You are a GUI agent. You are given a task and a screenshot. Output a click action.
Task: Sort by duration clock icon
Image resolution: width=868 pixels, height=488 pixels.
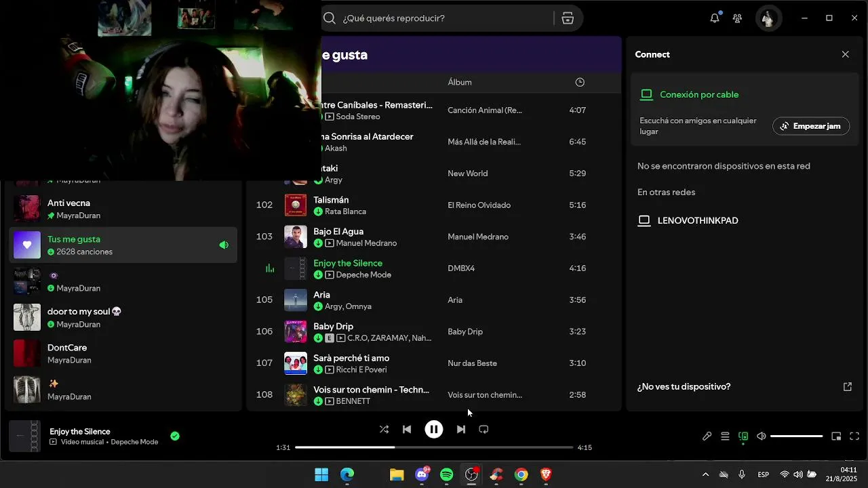pos(580,82)
